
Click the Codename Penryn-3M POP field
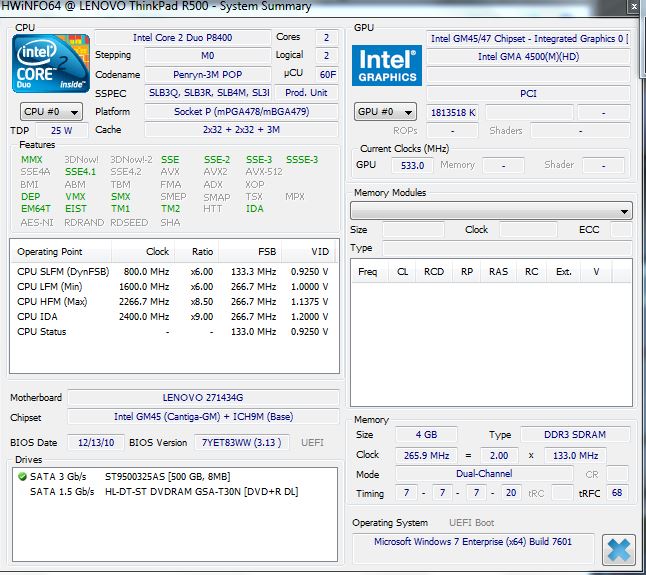pos(207,75)
